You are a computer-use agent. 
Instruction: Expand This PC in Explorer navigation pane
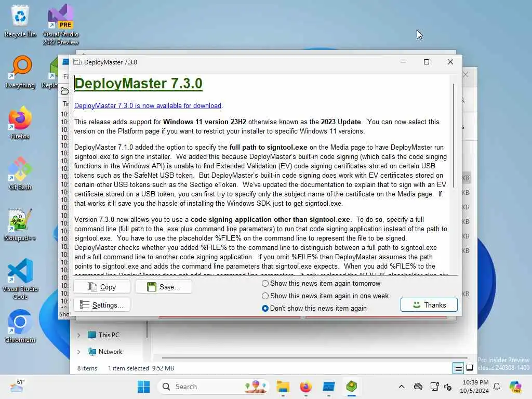pyautogui.click(x=79, y=335)
